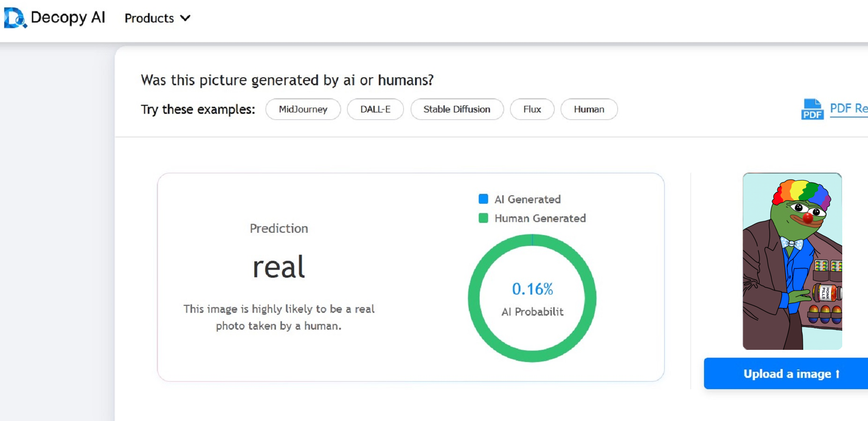Click the 'Try these examples:' label
The image size is (868, 421).
click(x=198, y=110)
